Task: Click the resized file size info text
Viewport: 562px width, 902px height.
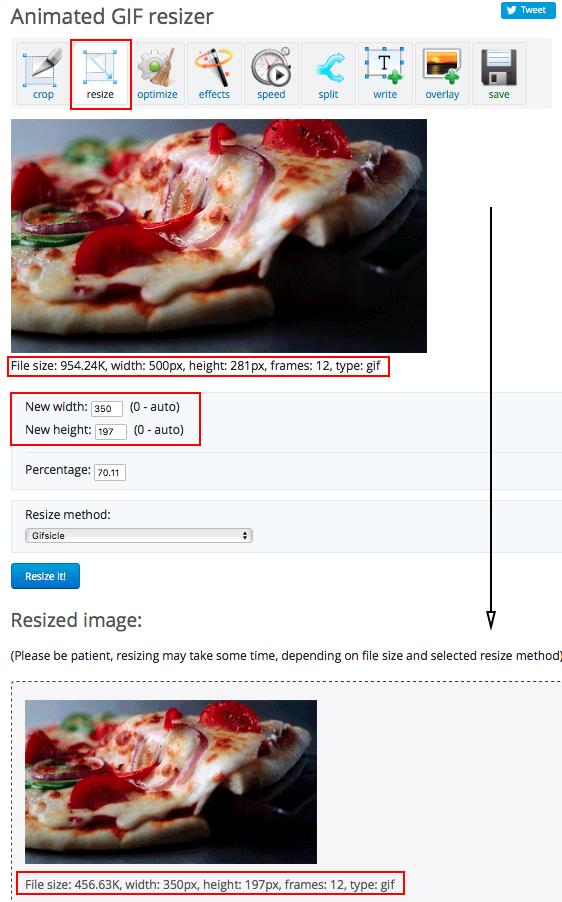Action: (210, 884)
